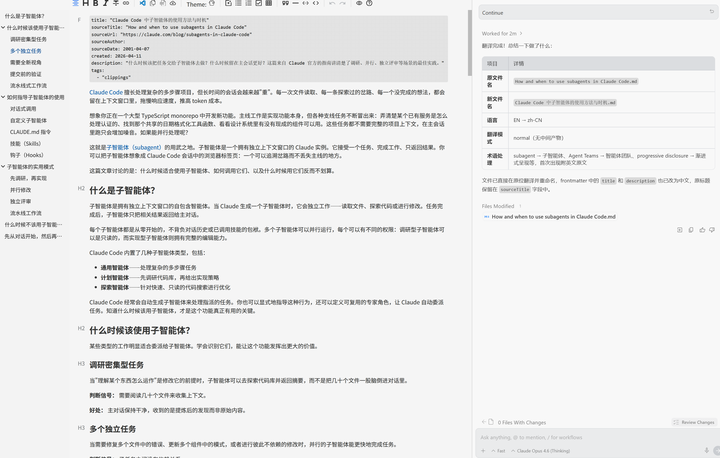Click the revert icon on the Continue message
The image size is (720, 458).
click(712, 12)
